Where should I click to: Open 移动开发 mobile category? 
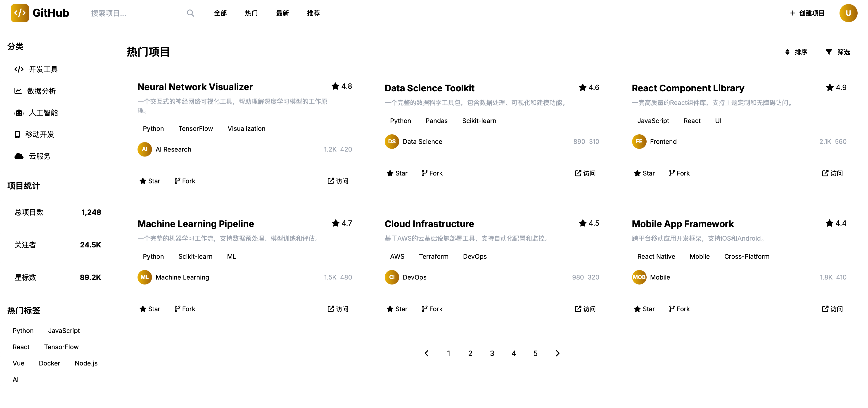tap(34, 134)
